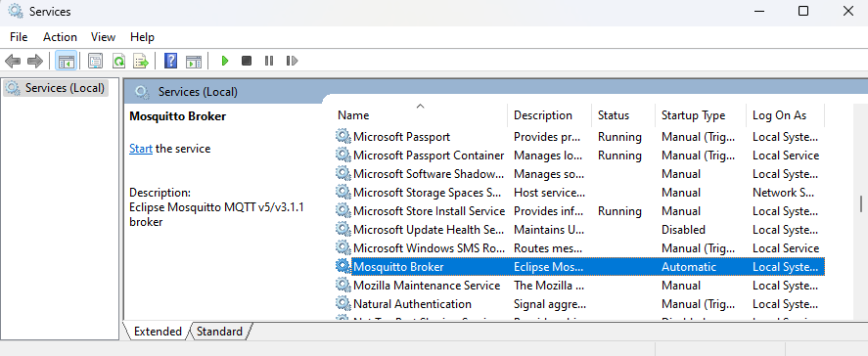Click the Network S... log on cell
Viewport: 868px width, 356px height.
coord(783,193)
